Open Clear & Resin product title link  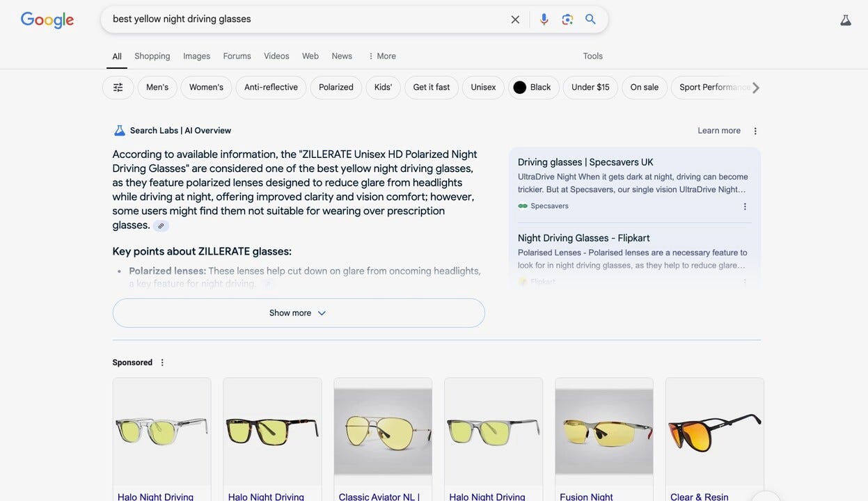(700, 497)
